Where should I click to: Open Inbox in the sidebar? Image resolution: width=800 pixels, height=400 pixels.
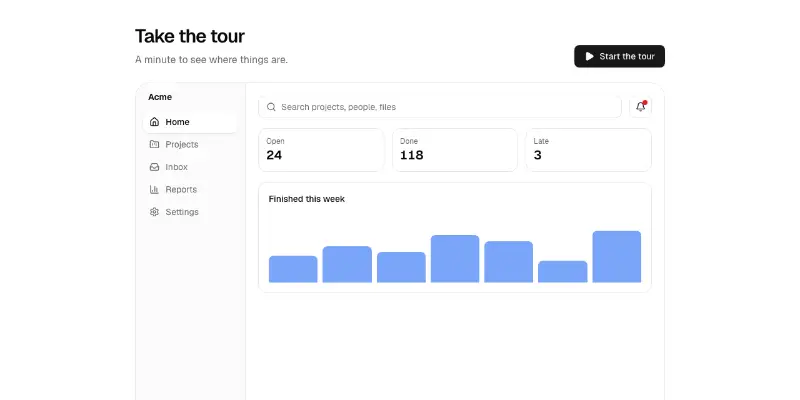pos(190,167)
